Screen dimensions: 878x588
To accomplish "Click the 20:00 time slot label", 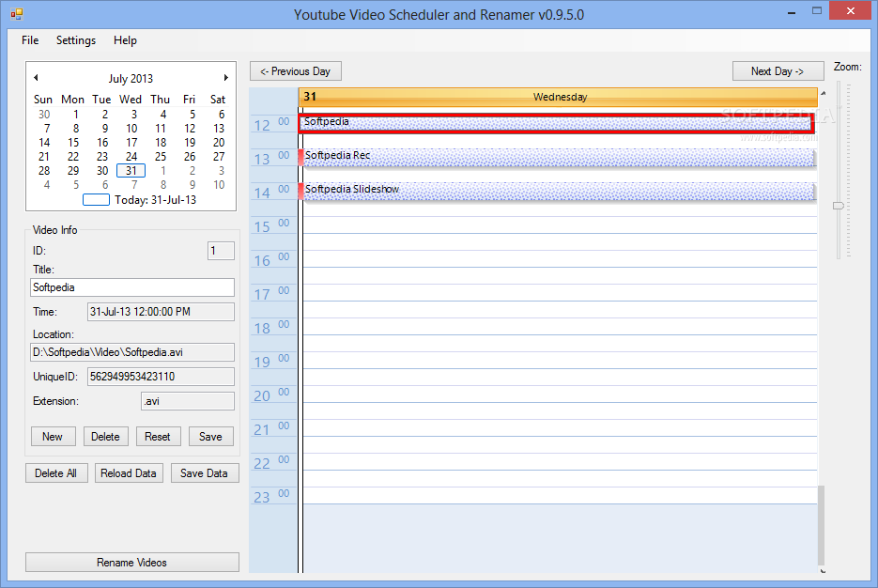I will [272, 395].
